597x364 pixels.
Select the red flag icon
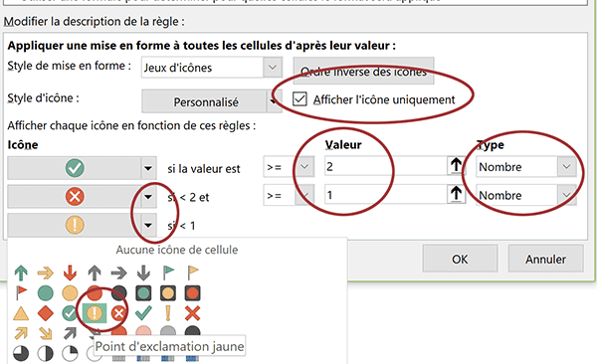pyautogui.click(x=21, y=293)
